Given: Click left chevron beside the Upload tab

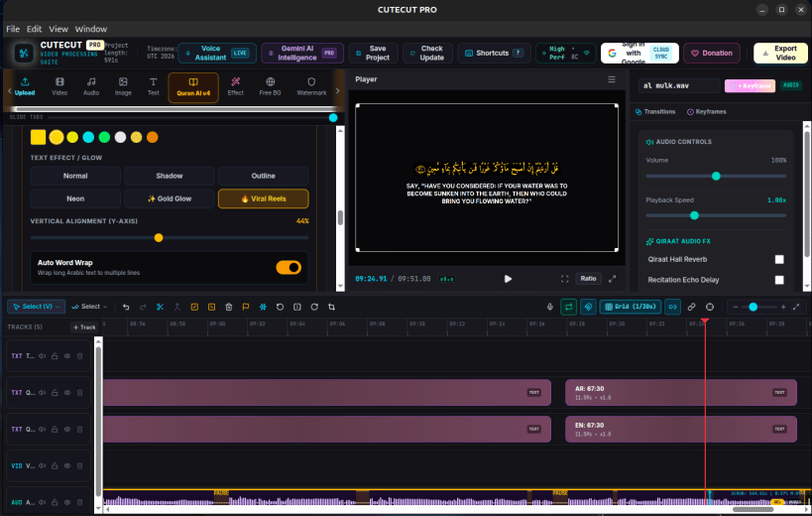Looking at the screenshot, I should (x=9, y=90).
